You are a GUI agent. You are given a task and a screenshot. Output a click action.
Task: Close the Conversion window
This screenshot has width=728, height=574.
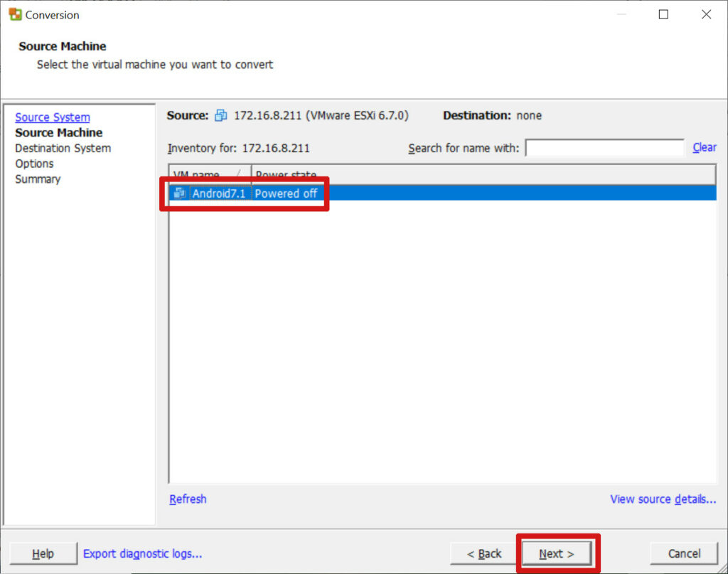point(706,14)
